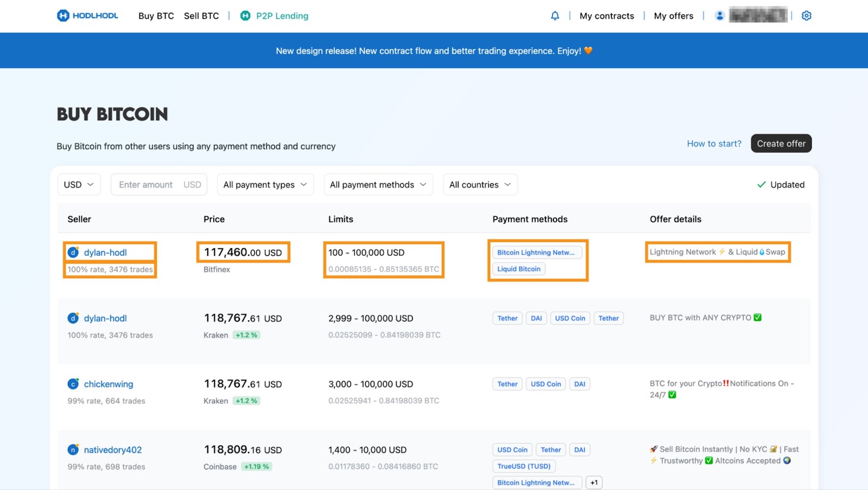Click dylan-hodl's 118,767.61 USD Kraken price
Screen dimensions: 868x490
click(243, 318)
